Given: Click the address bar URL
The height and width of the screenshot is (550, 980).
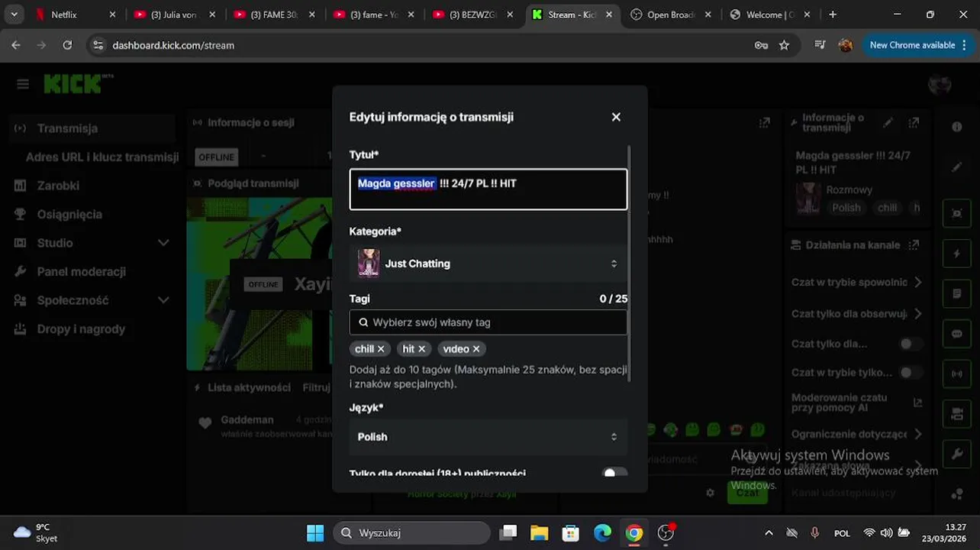Looking at the screenshot, I should (173, 45).
